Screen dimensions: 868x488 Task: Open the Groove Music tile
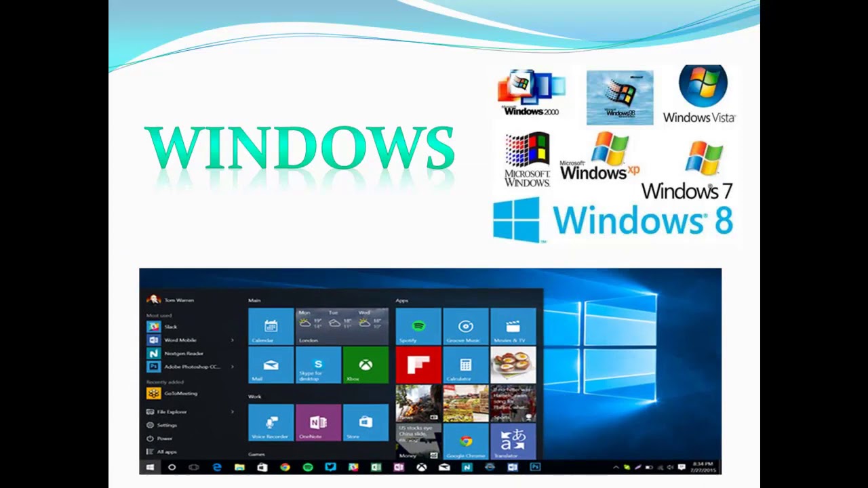point(465,327)
